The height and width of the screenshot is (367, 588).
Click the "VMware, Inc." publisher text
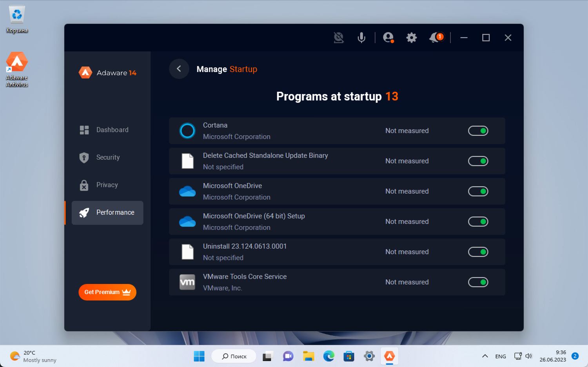(223, 288)
